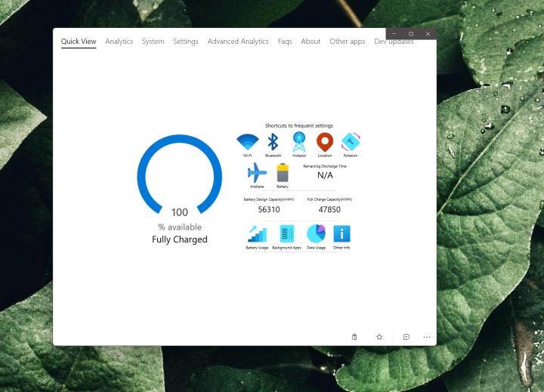Click the gift icon in bottom bar

click(x=354, y=337)
